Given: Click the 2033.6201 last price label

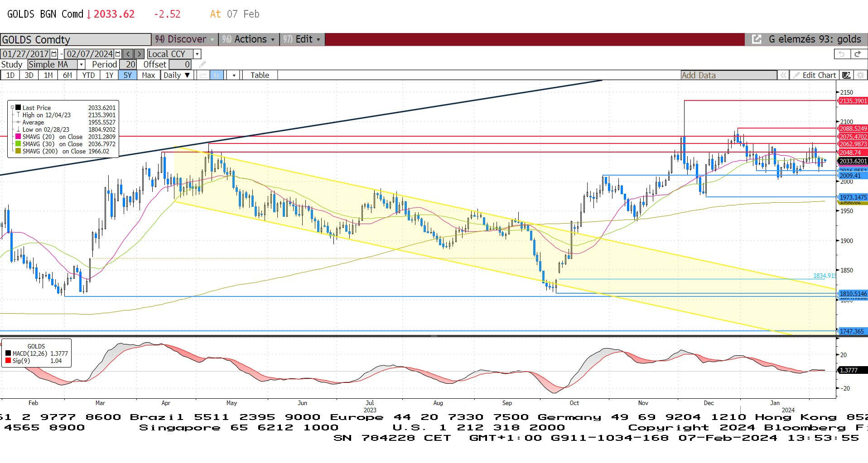Looking at the screenshot, I should pos(853,161).
